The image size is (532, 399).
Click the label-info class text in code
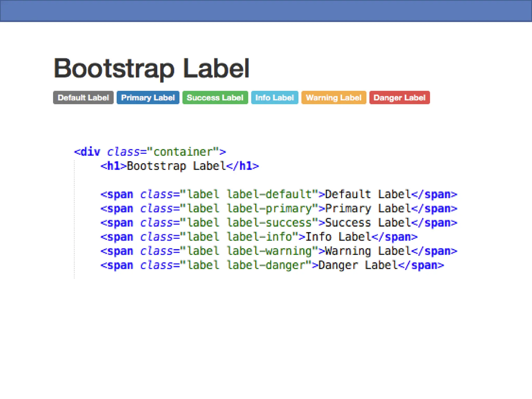click(259, 237)
